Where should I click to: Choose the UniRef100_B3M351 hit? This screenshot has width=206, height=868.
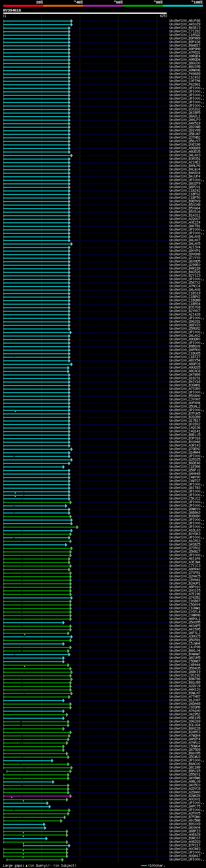tap(185, 159)
